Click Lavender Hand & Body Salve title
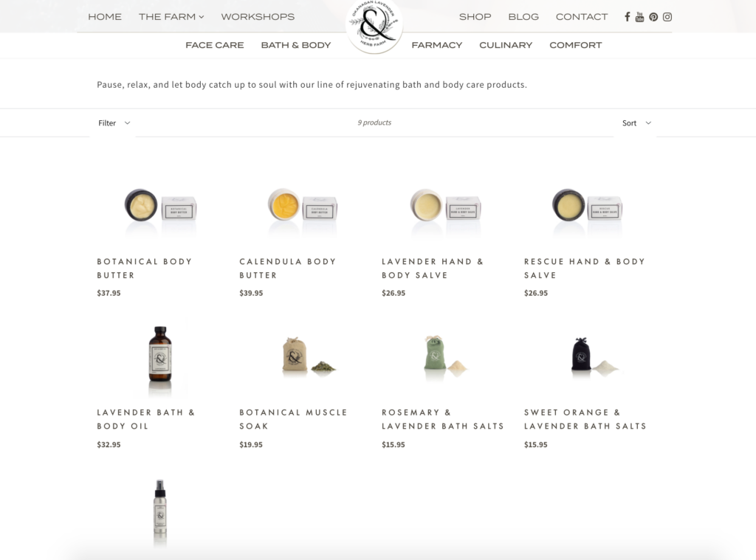This screenshot has width=756, height=560. [433, 269]
